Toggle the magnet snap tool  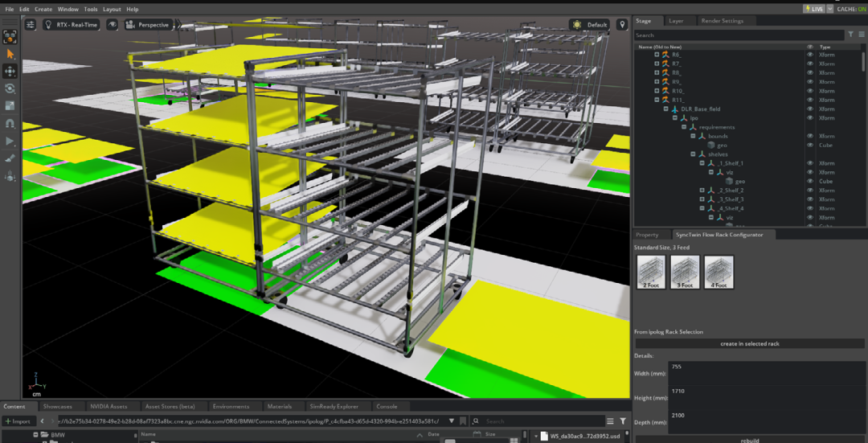[10, 124]
